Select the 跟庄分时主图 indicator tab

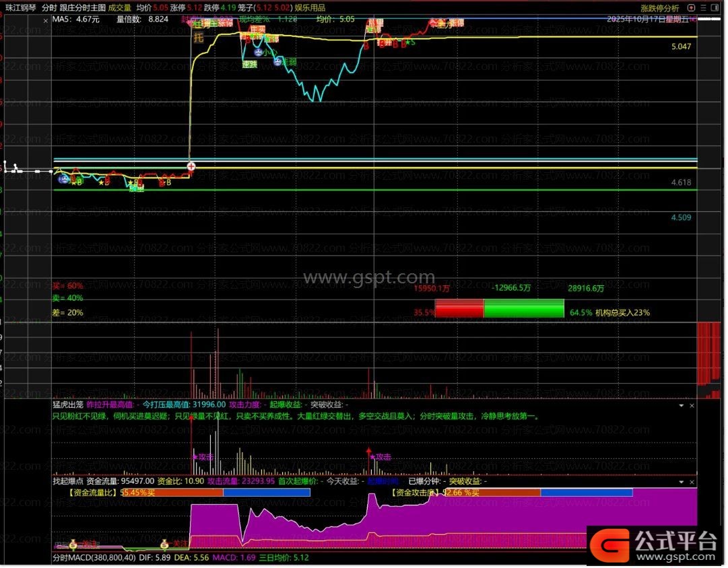click(x=82, y=8)
